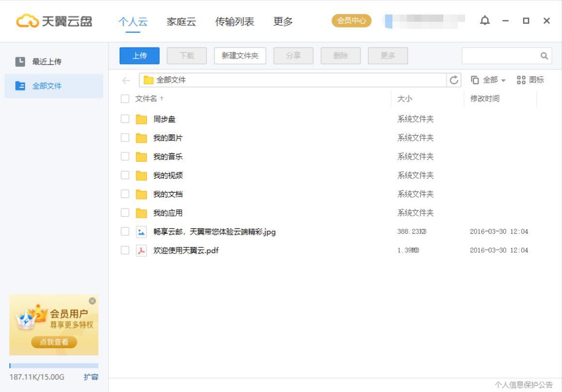Click the 天翼云盘 cloud logo icon
The width and height of the screenshot is (562, 392).
pos(27,21)
